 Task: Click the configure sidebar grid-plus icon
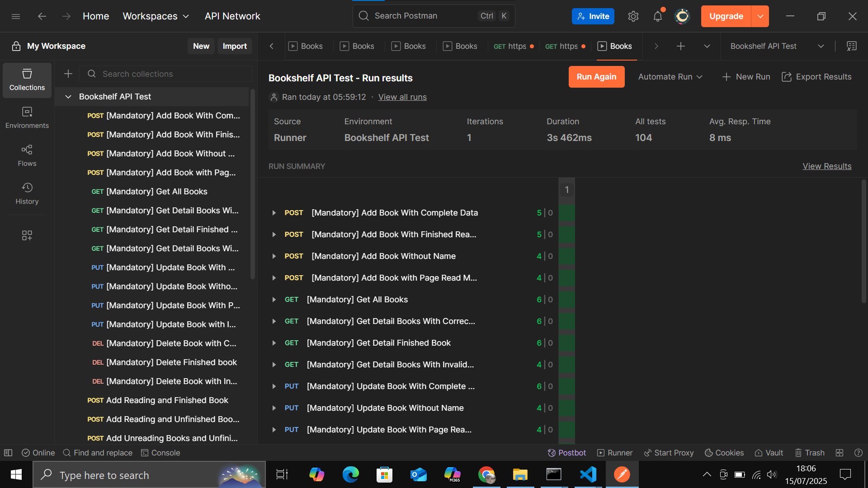[27, 235]
